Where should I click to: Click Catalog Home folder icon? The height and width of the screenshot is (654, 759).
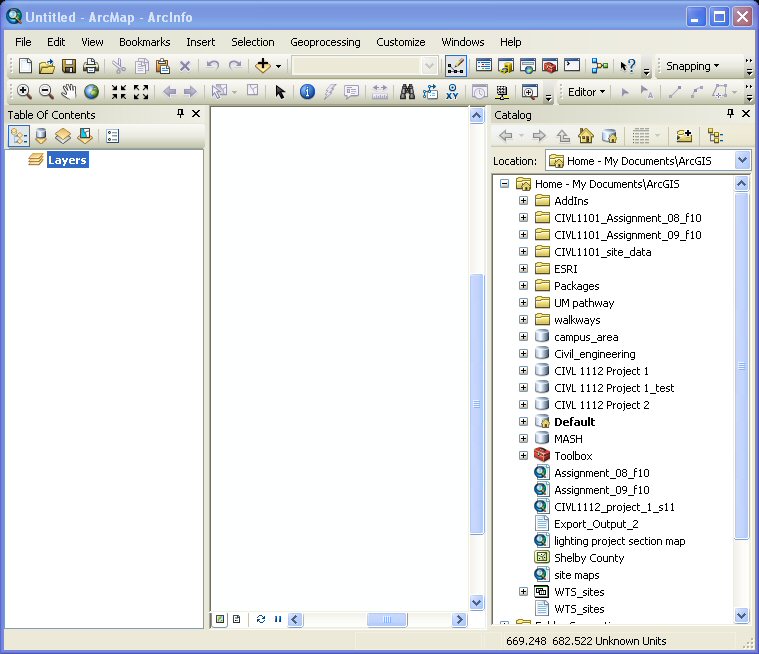coord(586,136)
